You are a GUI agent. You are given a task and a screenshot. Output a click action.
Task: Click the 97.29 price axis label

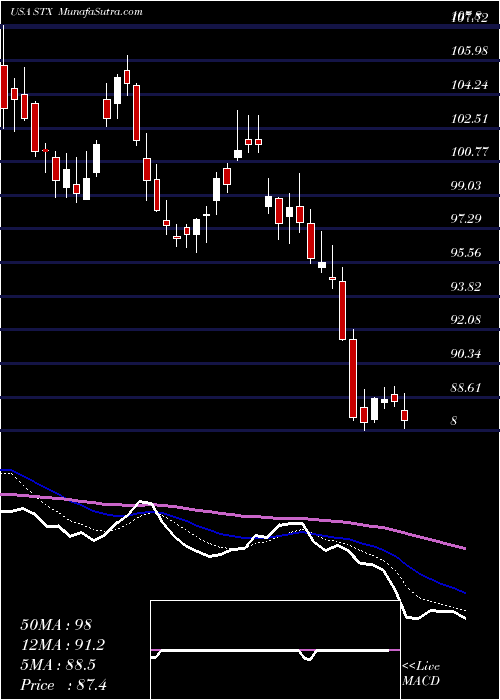(x=466, y=219)
